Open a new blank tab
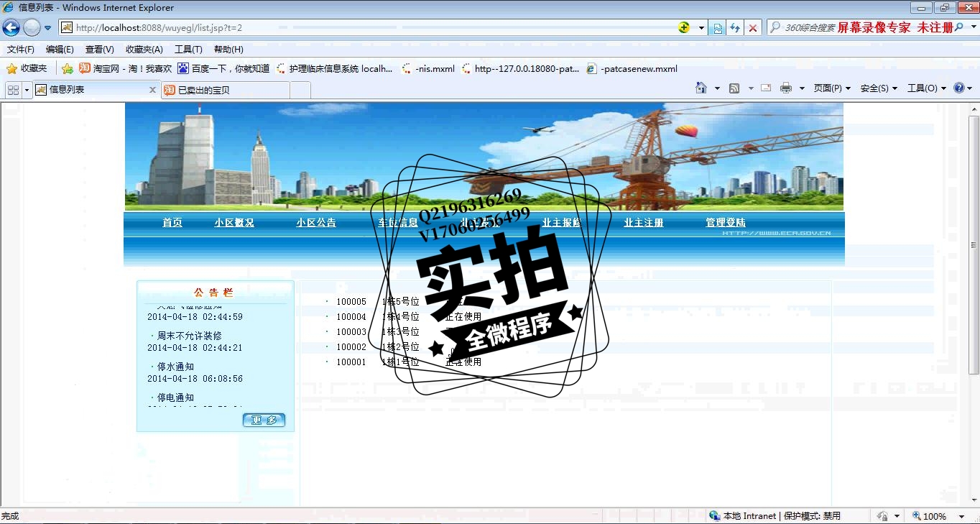The height and width of the screenshot is (524, 980). point(300,90)
